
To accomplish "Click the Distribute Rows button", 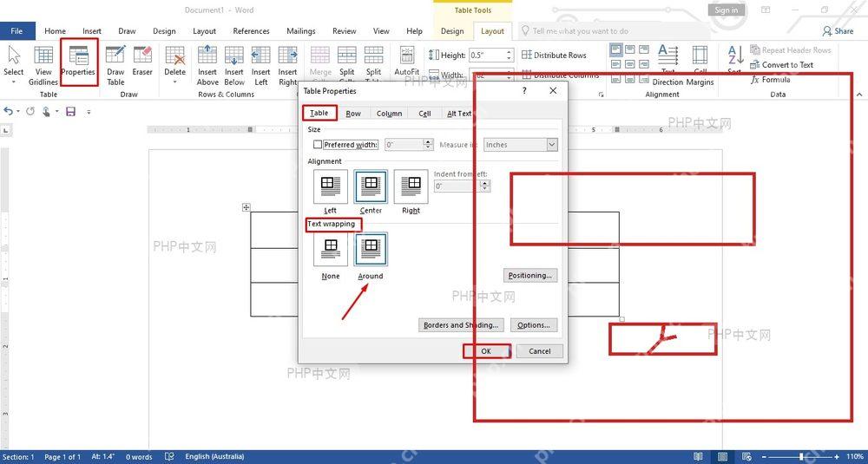I will (x=554, y=56).
